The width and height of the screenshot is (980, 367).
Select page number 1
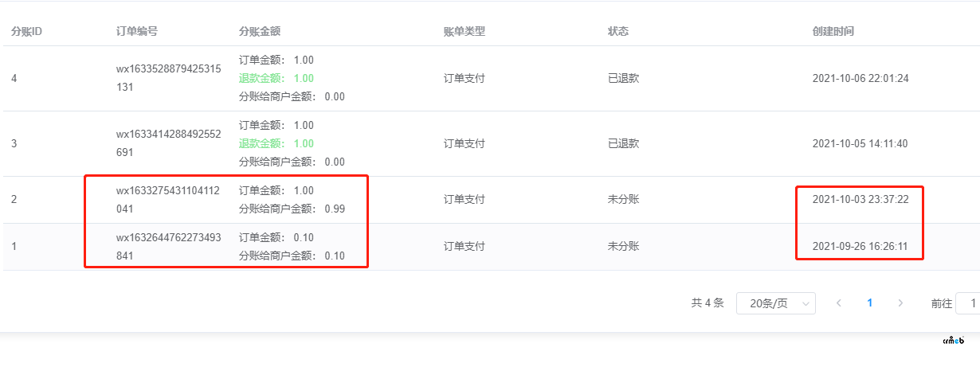point(870,303)
